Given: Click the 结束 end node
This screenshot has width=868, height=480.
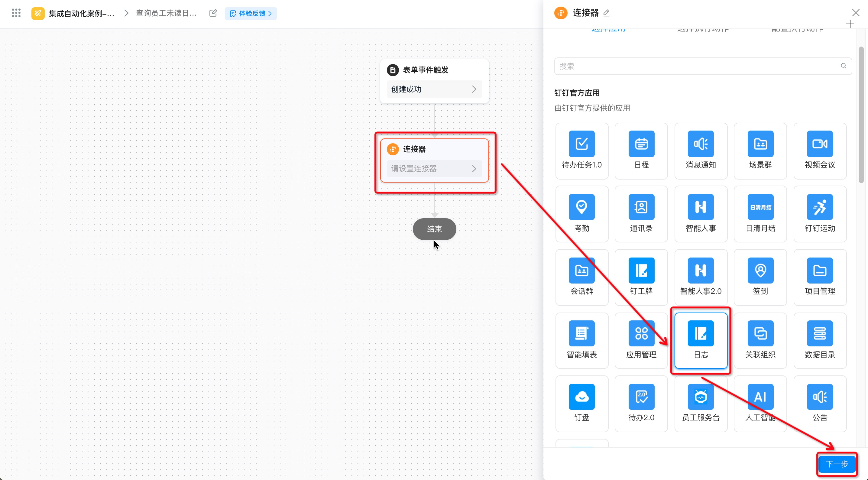Looking at the screenshot, I should click(434, 229).
